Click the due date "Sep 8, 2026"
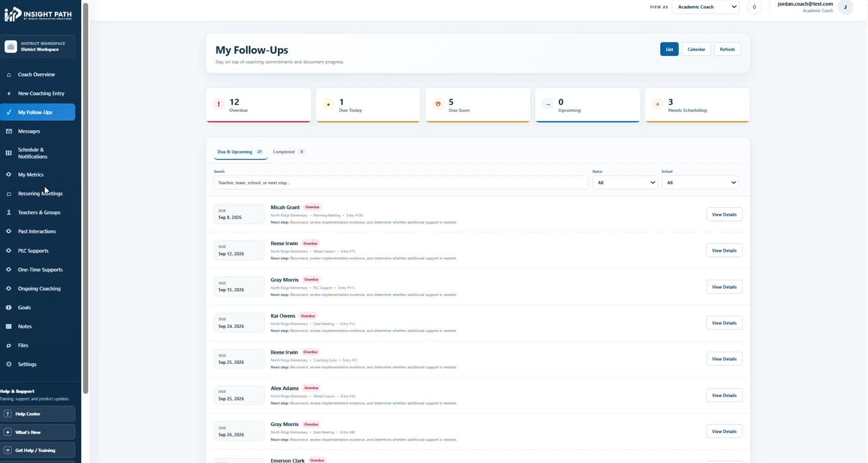 230,217
